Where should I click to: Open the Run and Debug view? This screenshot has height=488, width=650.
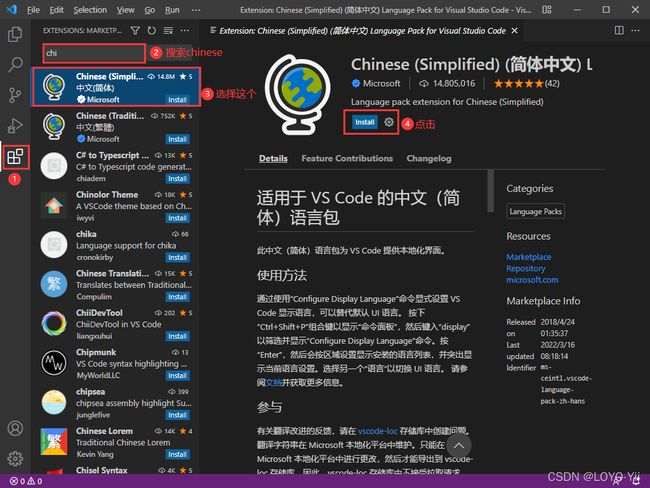tap(15, 126)
